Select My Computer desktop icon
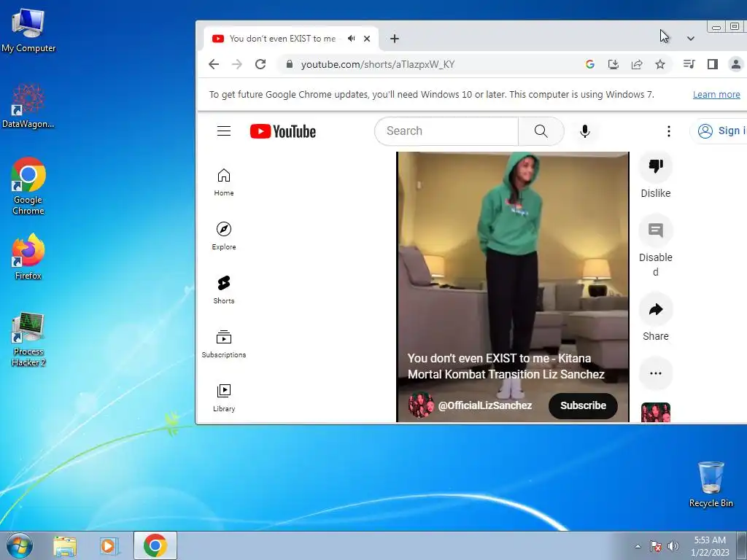Image resolution: width=747 pixels, height=560 pixels. coord(28,30)
